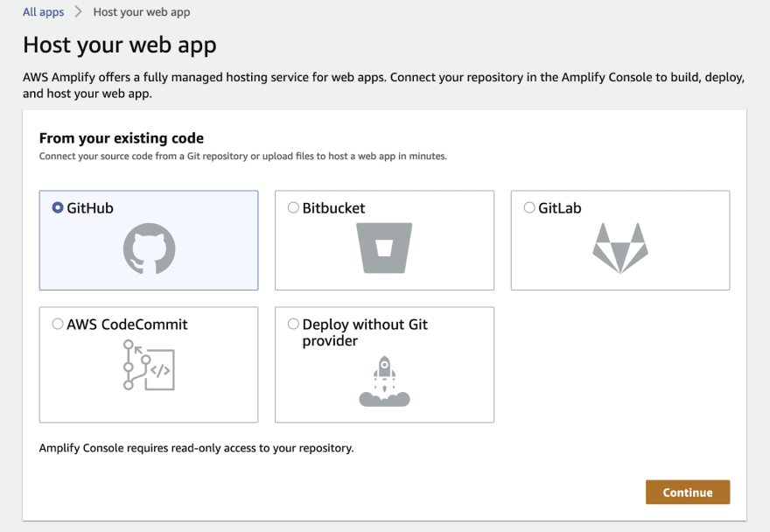Screen dimensions: 770x532
Task: Click the breadcrumb chevron separator
Action: 79,11
